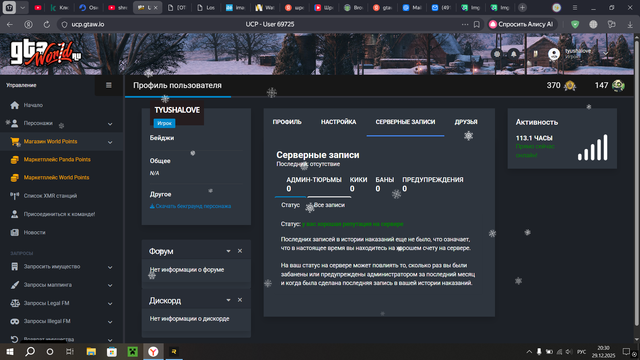640x360 pixels.
Task: Download character background link
Action: click(x=190, y=206)
